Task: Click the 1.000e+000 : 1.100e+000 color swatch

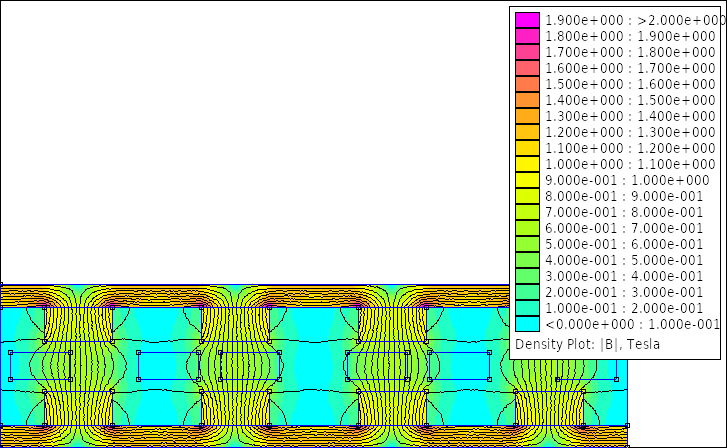Action: [x=527, y=164]
